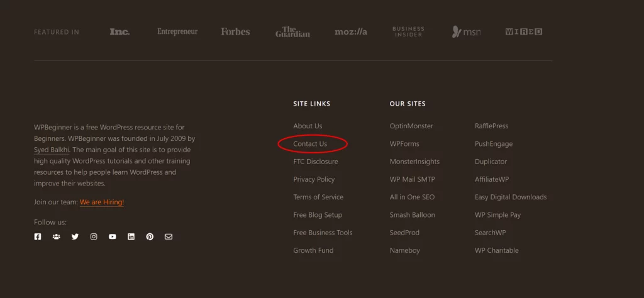
Task: Open the SeedProd link
Action: [404, 233]
